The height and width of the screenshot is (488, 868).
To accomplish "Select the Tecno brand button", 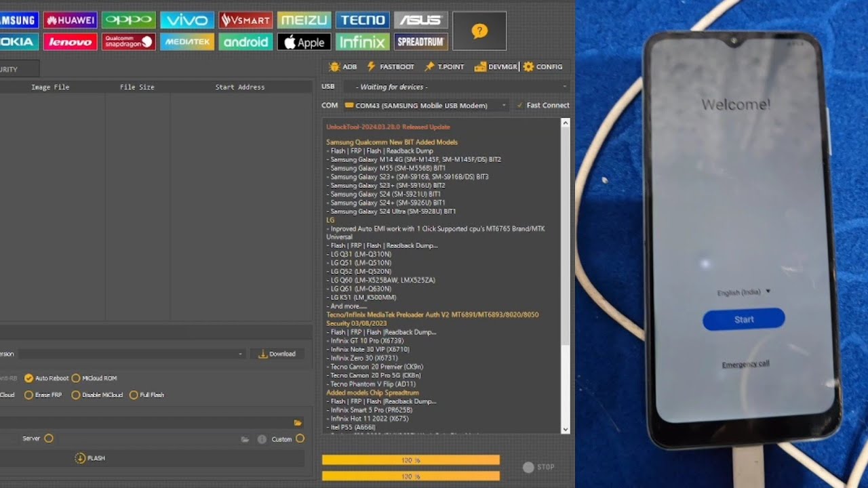I will pos(362,20).
